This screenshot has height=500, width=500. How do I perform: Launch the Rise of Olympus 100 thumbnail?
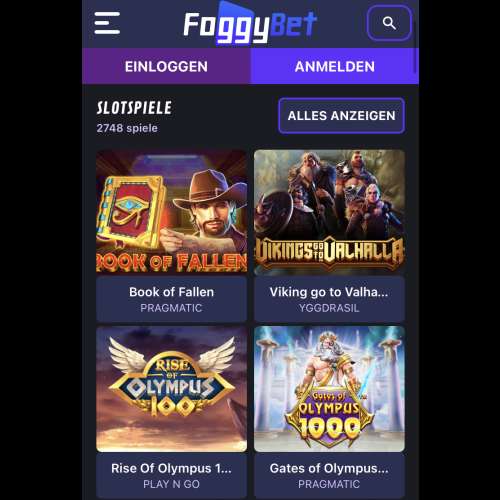(172, 389)
